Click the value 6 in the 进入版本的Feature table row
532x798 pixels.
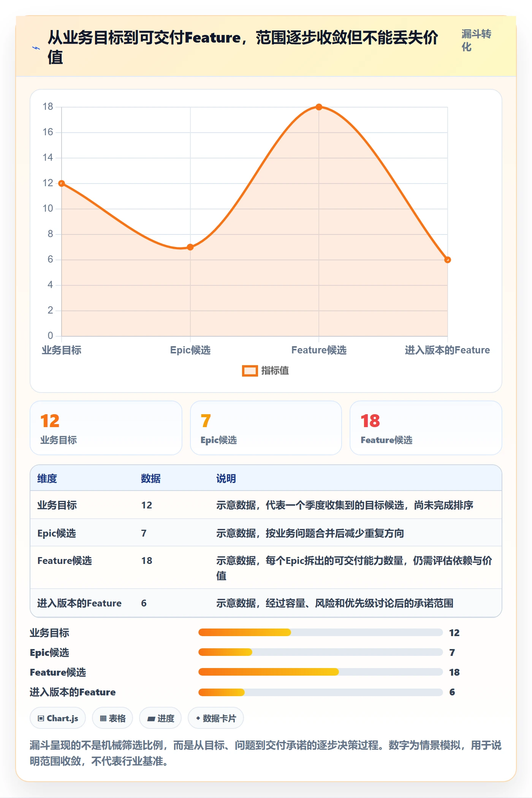click(x=144, y=603)
